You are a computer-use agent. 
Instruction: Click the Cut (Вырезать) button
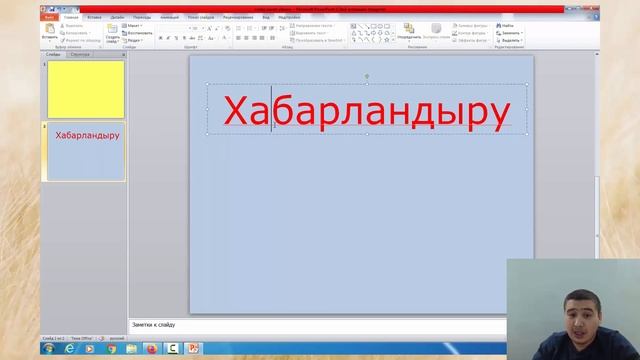[x=71, y=26]
